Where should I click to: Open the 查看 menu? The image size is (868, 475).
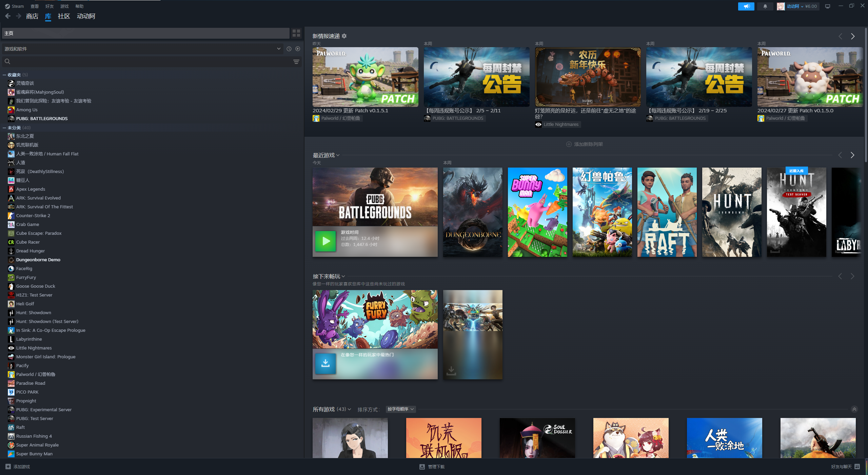point(35,6)
